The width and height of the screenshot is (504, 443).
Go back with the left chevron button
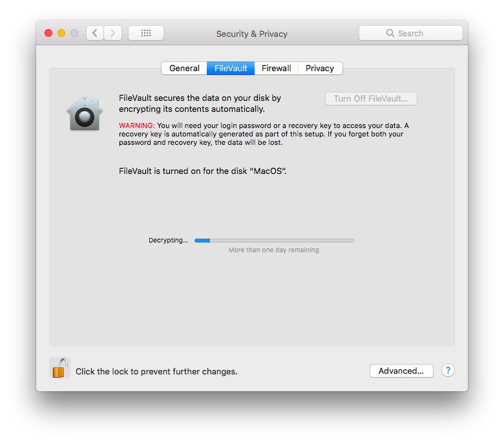pyautogui.click(x=95, y=33)
